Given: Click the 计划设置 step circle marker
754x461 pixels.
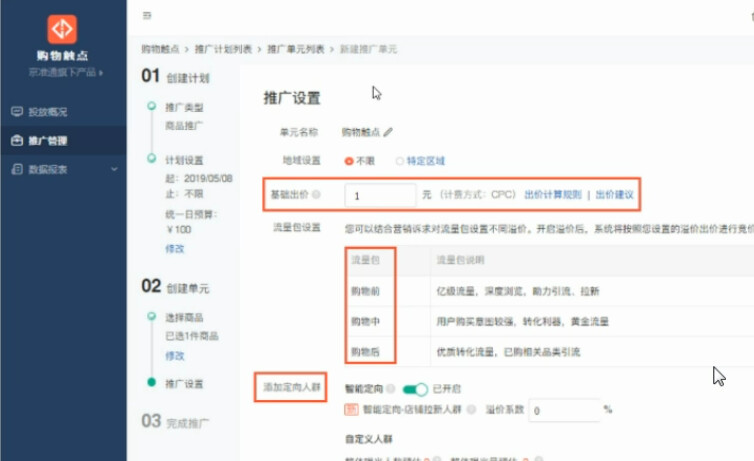Looking at the screenshot, I should click(x=151, y=158).
